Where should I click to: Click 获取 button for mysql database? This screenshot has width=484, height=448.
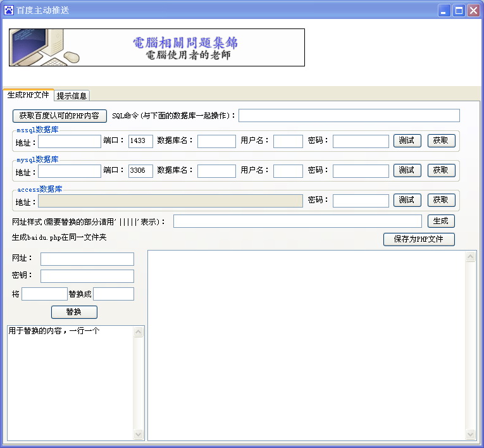tap(441, 170)
